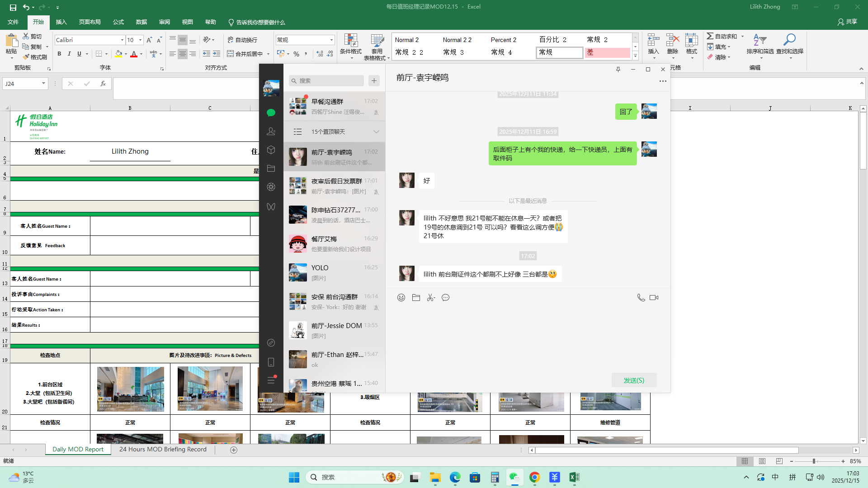This screenshot has width=868, height=488.
Task: Open the 插入 ribbon tab
Action: click(61, 22)
